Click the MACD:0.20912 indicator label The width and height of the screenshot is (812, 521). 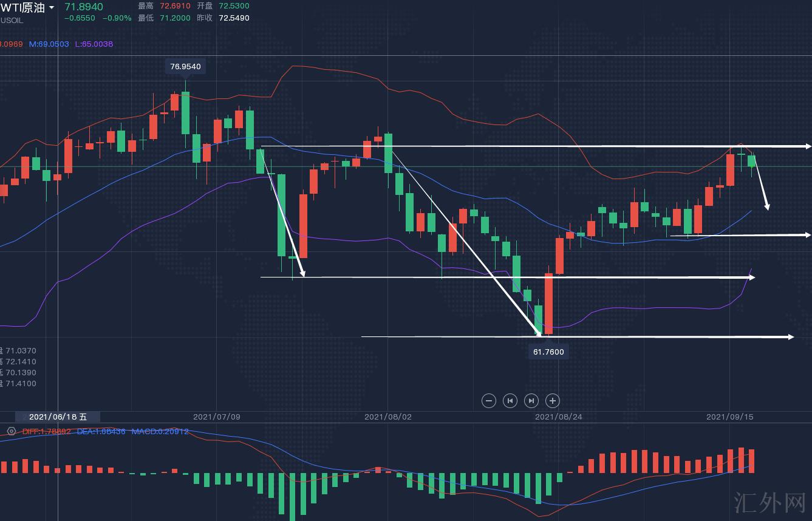click(x=160, y=432)
